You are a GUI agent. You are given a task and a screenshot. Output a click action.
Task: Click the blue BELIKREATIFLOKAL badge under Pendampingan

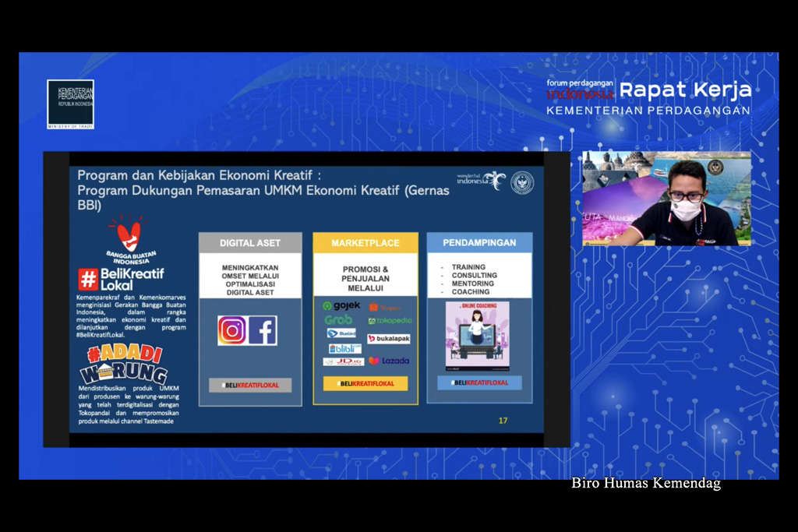(479, 382)
